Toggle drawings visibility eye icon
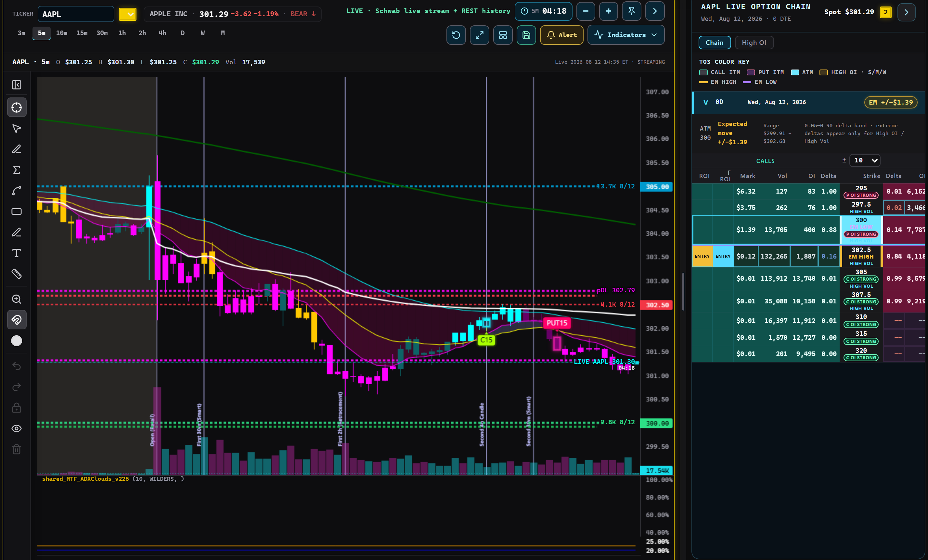 point(17,428)
